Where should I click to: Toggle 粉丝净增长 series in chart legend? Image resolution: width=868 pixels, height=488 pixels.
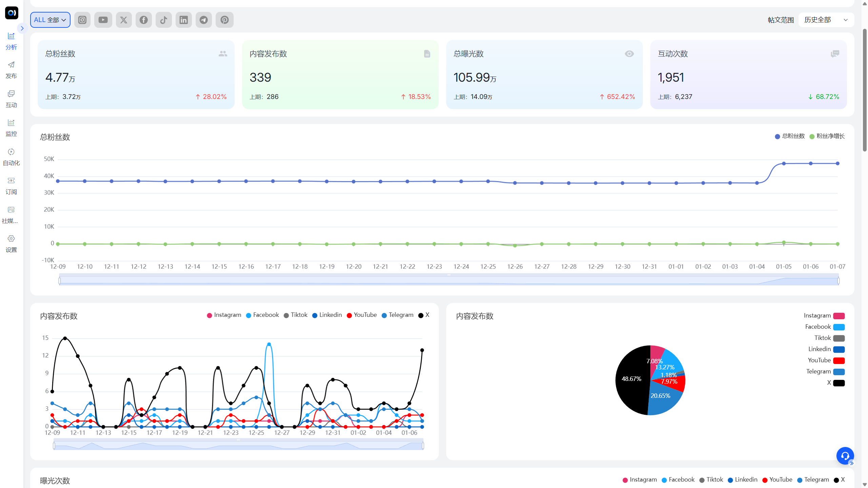click(827, 136)
